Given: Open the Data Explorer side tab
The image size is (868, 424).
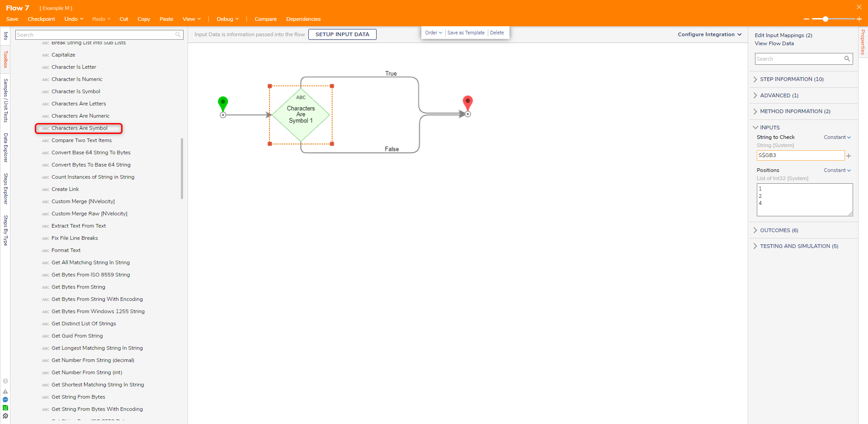Looking at the screenshot, I should click(x=5, y=148).
